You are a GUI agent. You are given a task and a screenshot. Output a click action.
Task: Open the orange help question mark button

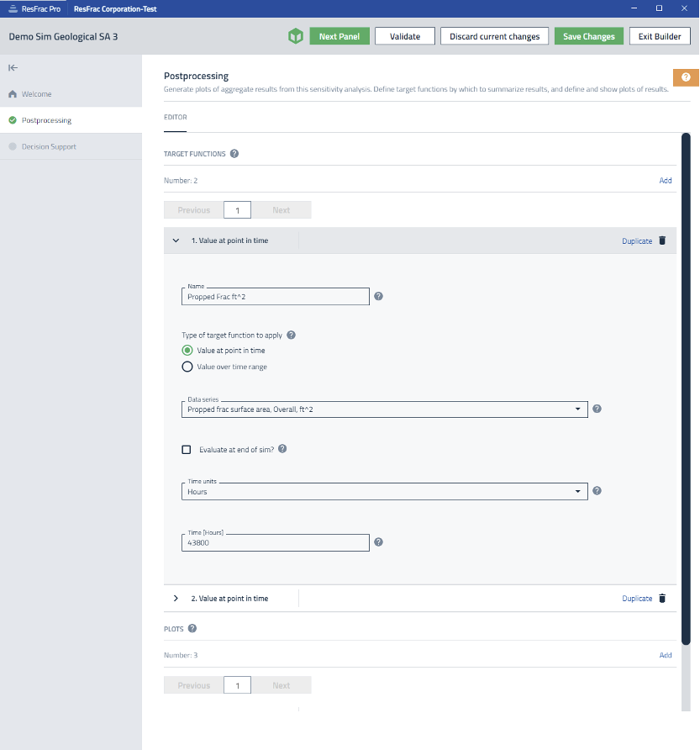coord(686,77)
